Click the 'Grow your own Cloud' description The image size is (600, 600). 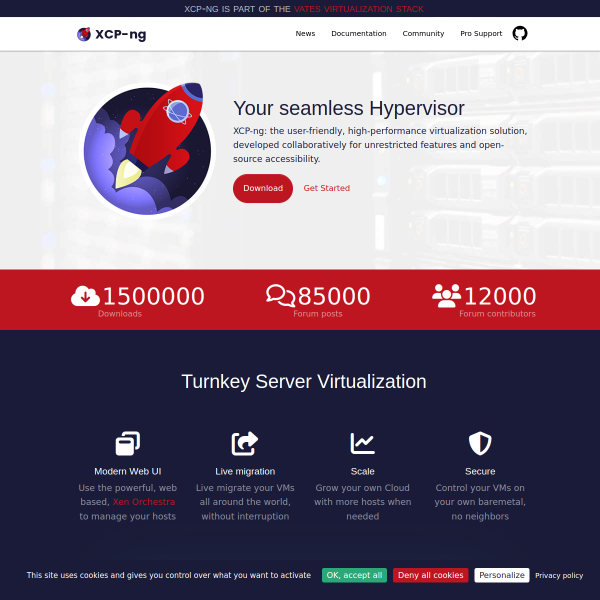[362, 502]
